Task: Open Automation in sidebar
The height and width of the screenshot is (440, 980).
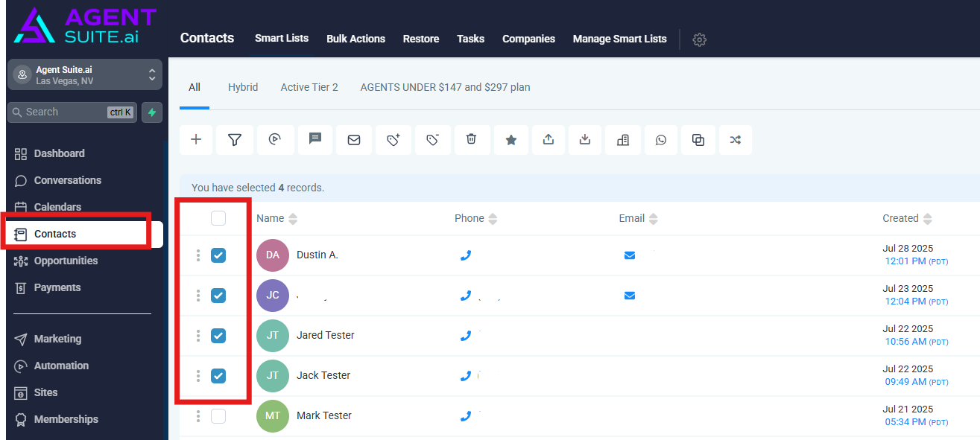Action: point(61,366)
